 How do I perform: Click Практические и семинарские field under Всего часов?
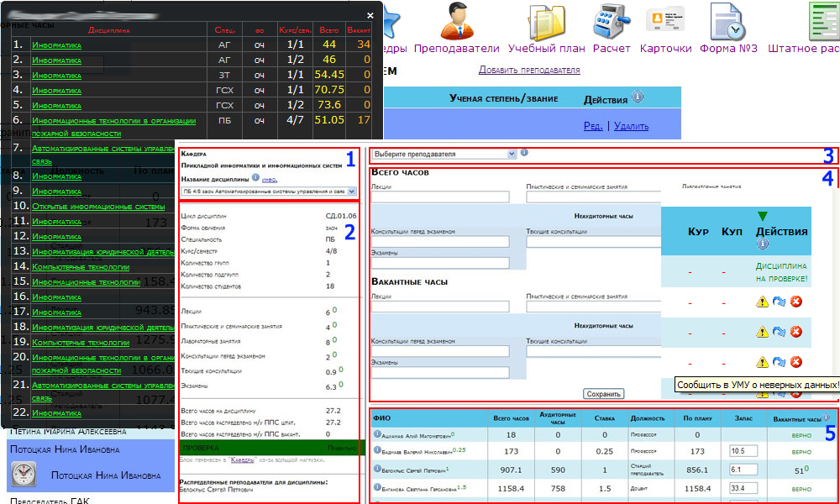click(x=594, y=197)
